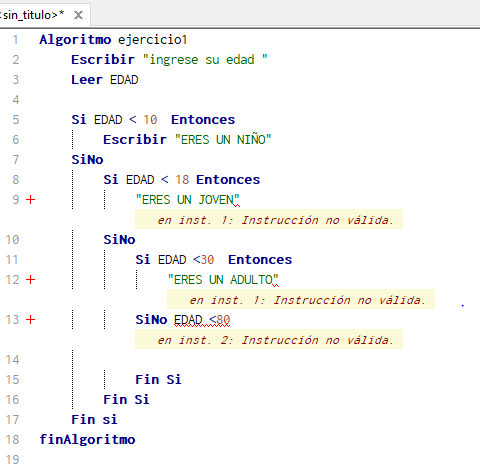Click red error marker on line 12

coord(31,280)
